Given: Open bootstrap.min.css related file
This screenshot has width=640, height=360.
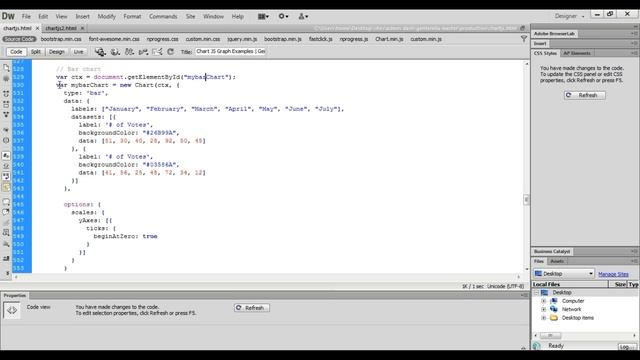Looking at the screenshot, I should coord(61,39).
